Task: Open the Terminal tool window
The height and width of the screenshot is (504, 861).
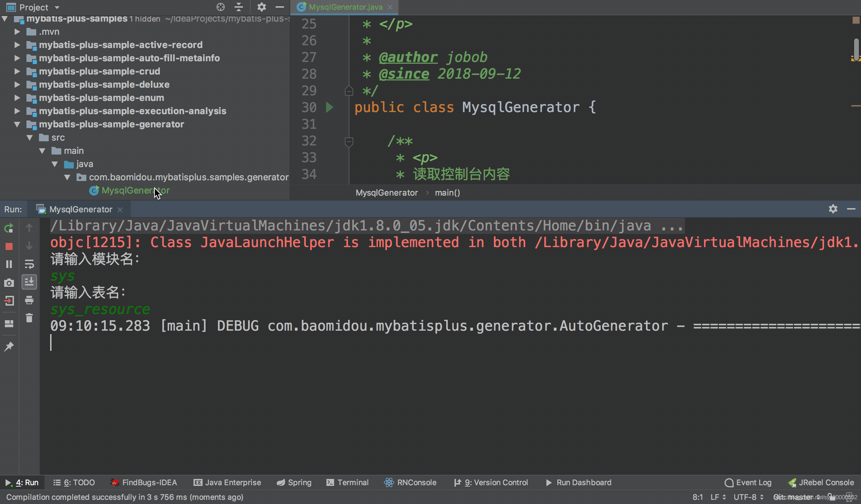Action: point(347,482)
